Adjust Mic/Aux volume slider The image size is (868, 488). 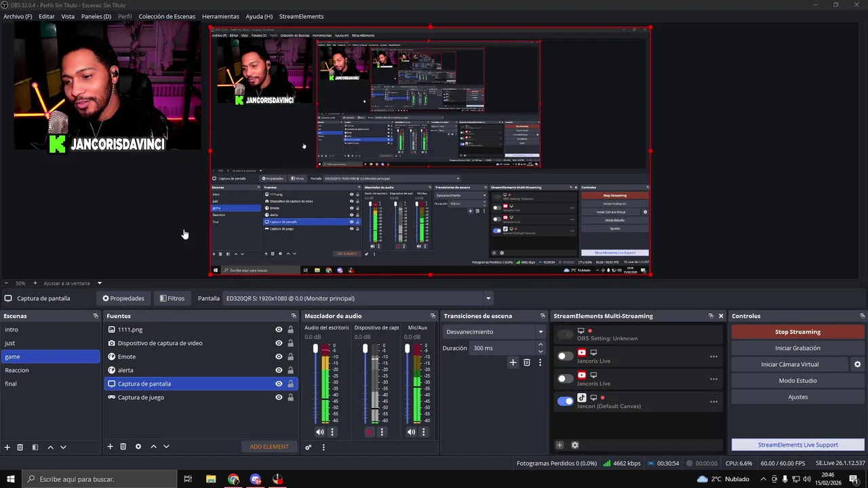(x=407, y=348)
